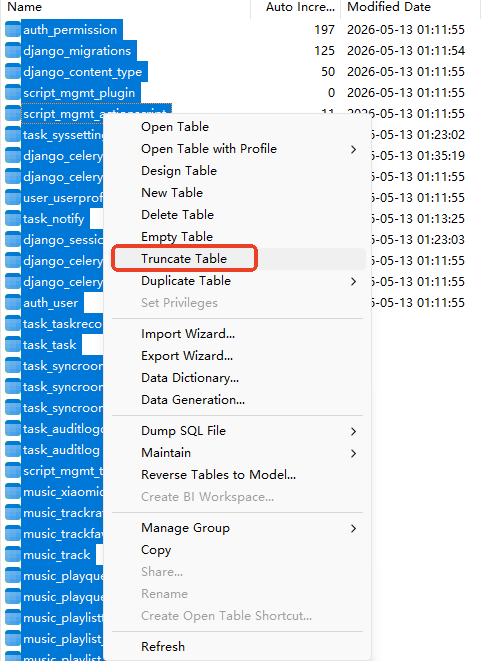The image size is (483, 661).
Task: Click auto increment value 50
Action: [328, 72]
